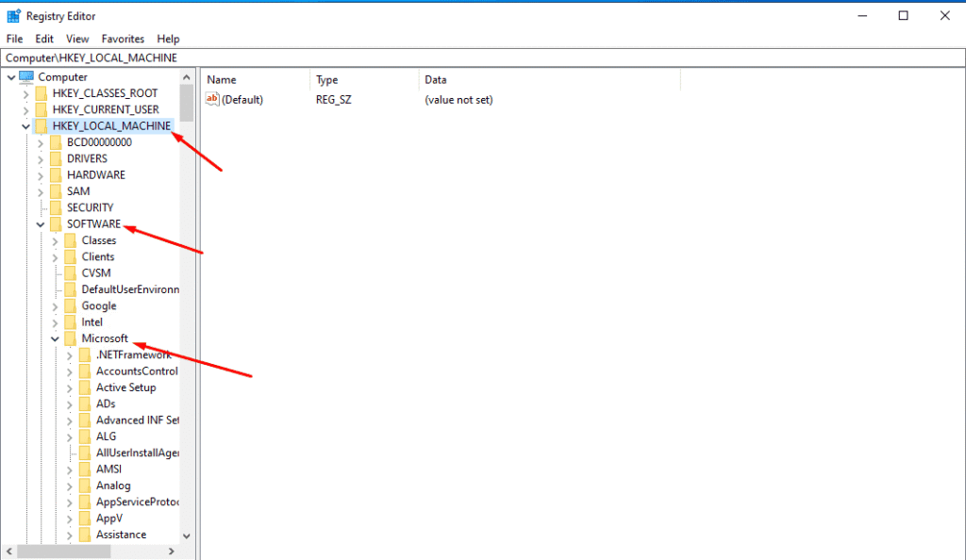Click the string value icon beside (Default)
966x560 pixels.
pyautogui.click(x=212, y=99)
